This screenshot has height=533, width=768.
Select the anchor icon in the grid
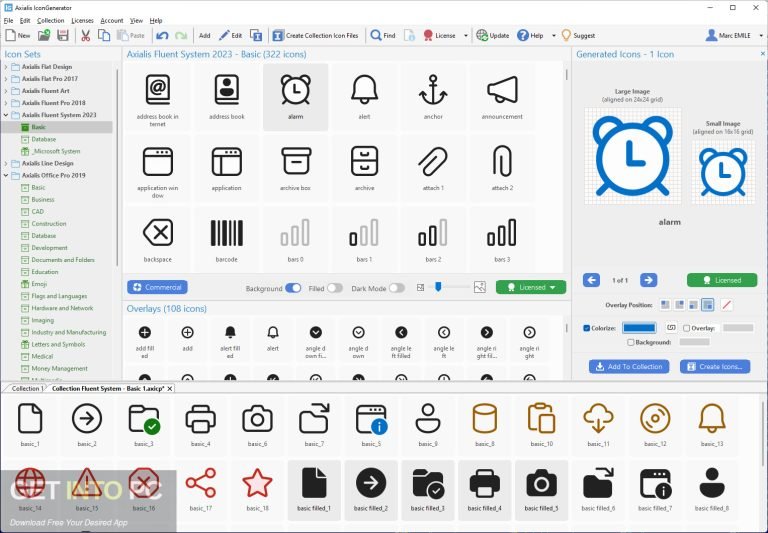coord(433,97)
